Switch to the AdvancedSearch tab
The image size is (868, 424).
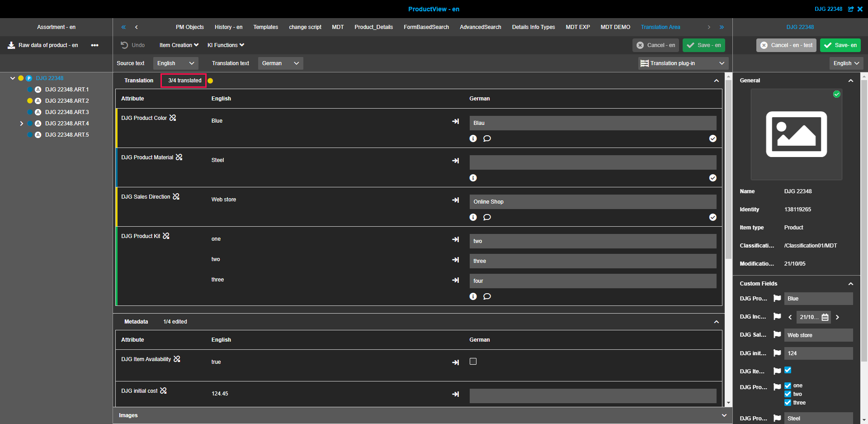(x=480, y=27)
